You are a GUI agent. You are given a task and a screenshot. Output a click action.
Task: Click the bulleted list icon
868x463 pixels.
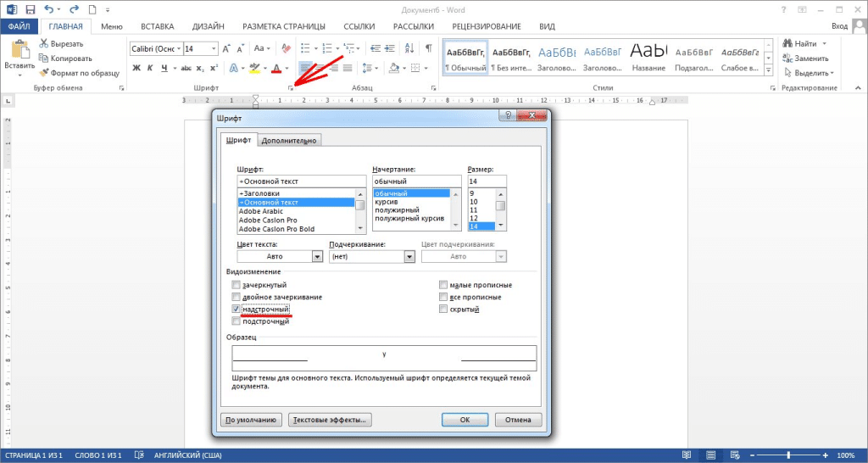305,48
